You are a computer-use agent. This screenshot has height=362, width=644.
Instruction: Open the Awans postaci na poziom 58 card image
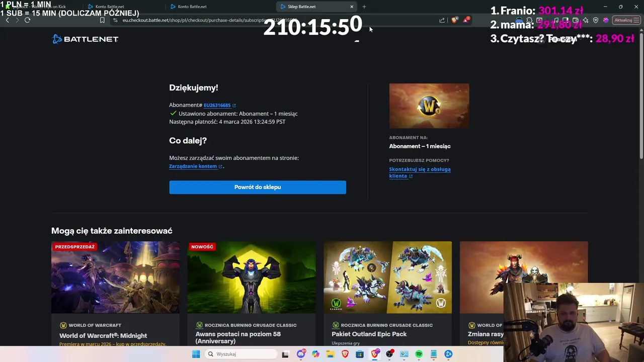click(x=252, y=277)
